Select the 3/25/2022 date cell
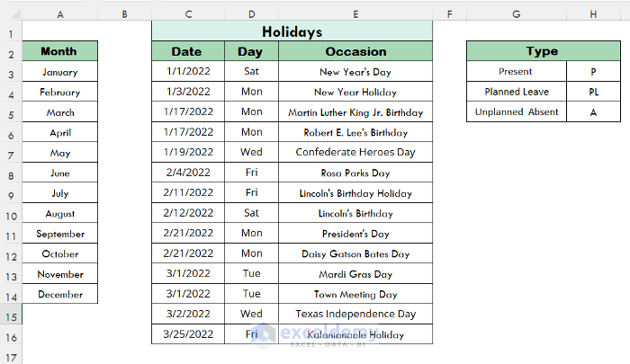Image resolution: width=630 pixels, height=364 pixels. (187, 334)
